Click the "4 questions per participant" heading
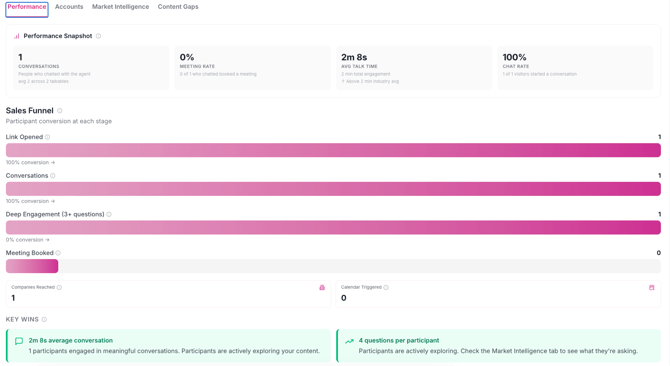 coord(399,340)
